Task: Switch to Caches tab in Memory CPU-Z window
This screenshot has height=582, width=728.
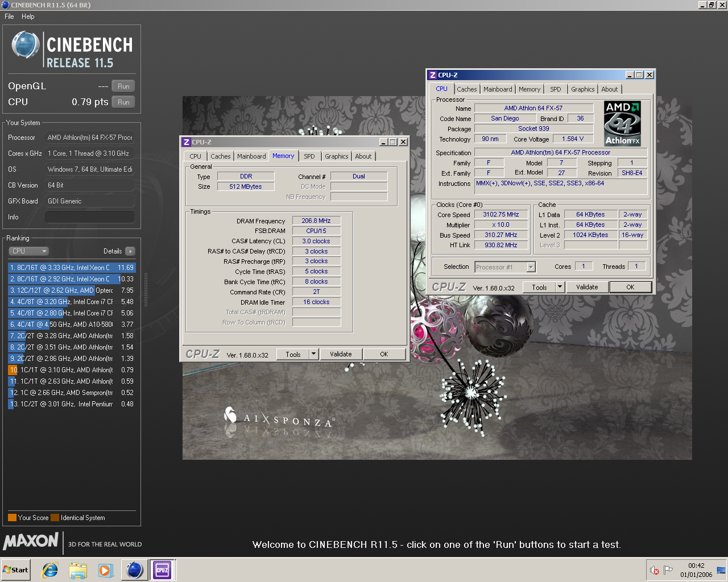Action: (x=220, y=156)
